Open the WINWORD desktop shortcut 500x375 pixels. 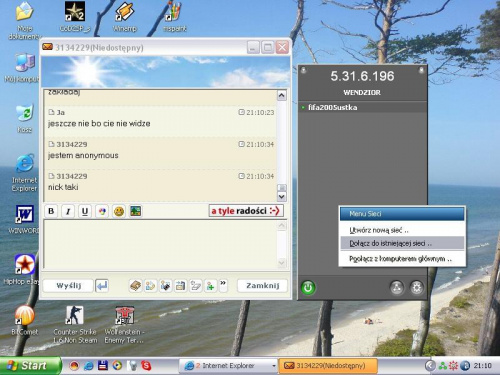[24, 219]
